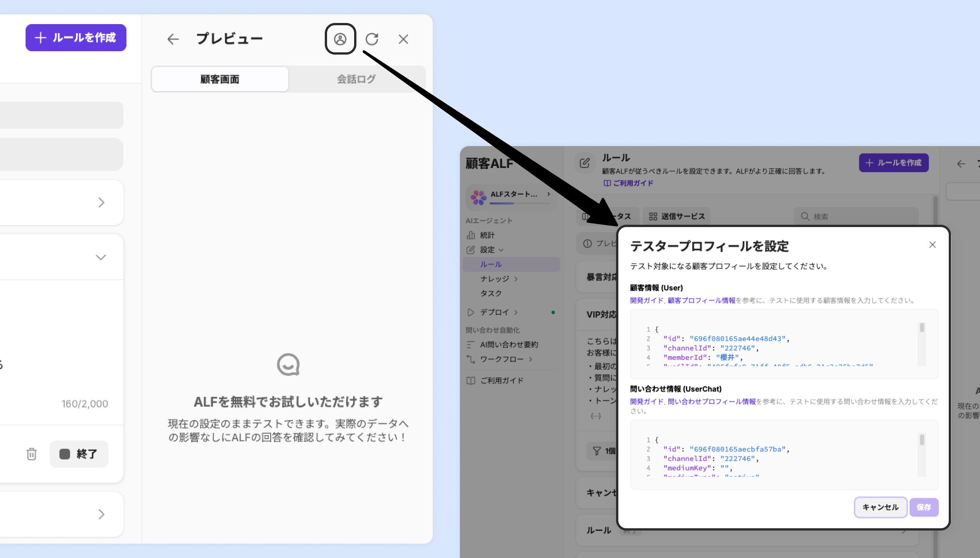
Task: Click the back arrow beside プレビュー title
Action: (173, 39)
